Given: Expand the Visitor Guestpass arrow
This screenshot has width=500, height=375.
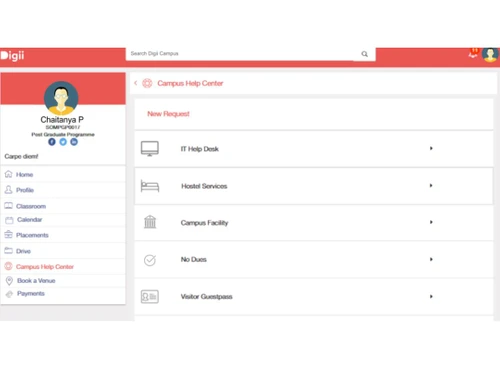Looking at the screenshot, I should pos(431,296).
